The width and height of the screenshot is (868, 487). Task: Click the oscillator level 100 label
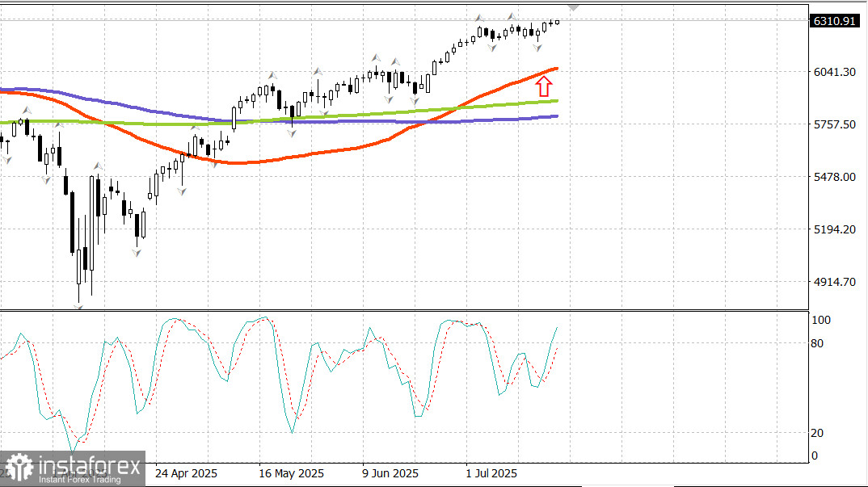tap(820, 320)
